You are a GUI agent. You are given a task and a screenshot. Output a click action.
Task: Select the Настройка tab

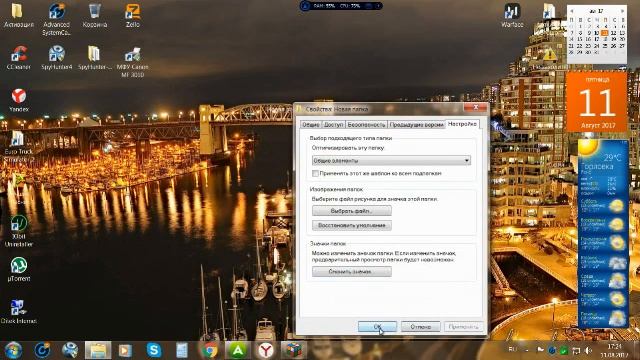(x=462, y=124)
